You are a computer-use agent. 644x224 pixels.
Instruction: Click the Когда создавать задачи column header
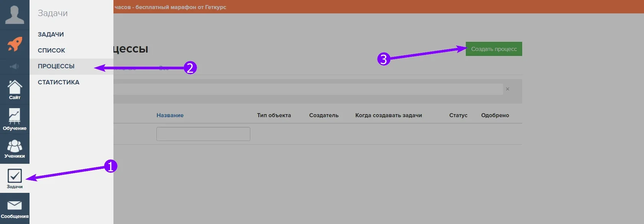pos(388,115)
